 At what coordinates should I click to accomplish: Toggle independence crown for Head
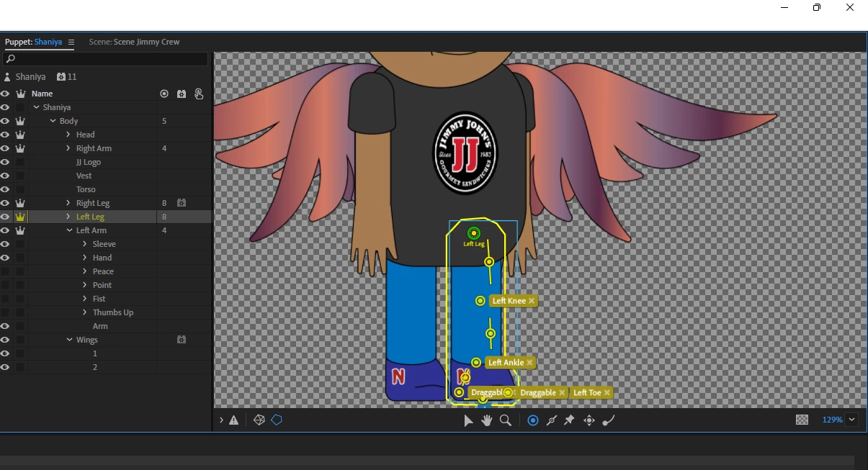20,135
